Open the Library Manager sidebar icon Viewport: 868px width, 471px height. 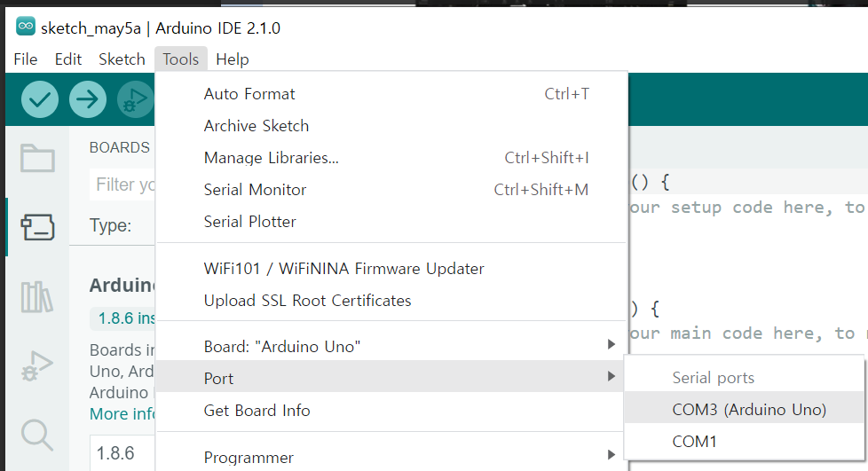37,296
